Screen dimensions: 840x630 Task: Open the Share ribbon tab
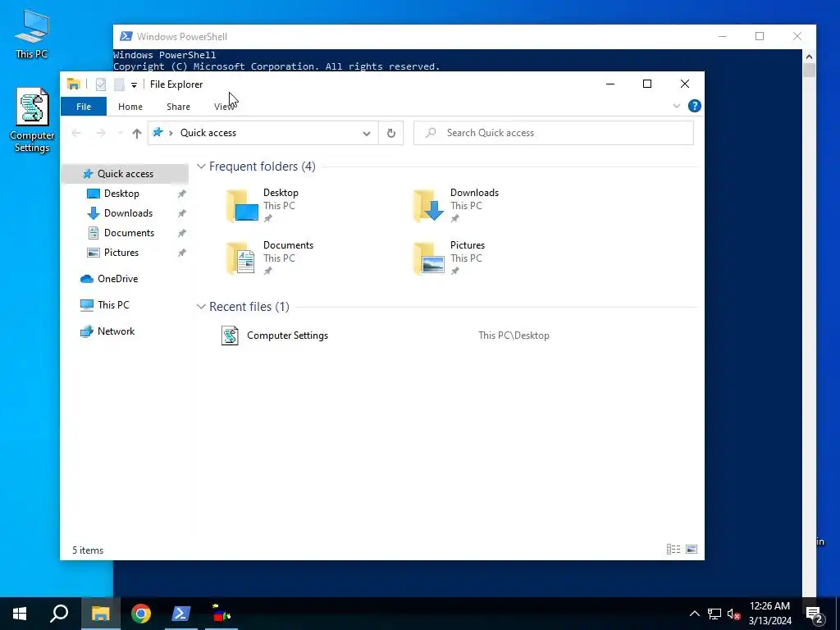178,107
